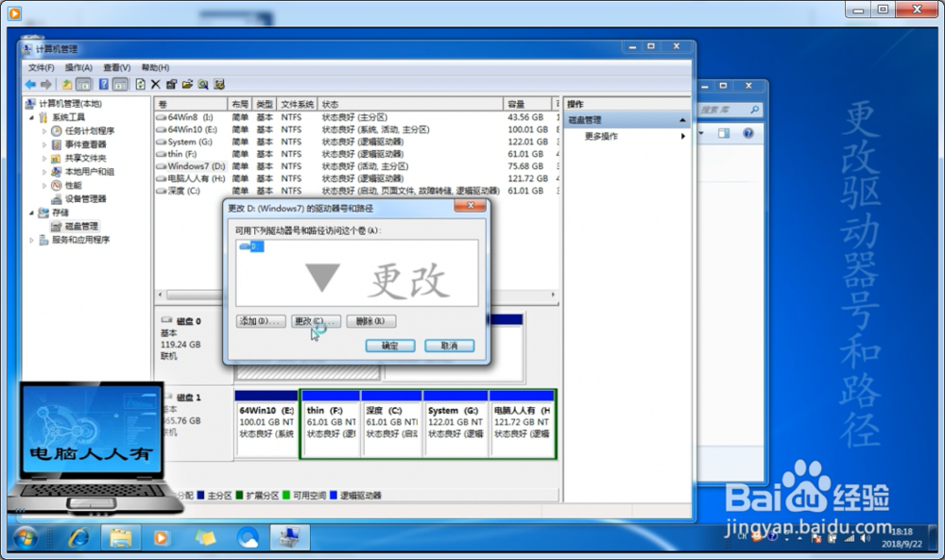Screen dimensions: 945x560
Task: Open 设备管理器 in the tree
Action: coord(86,198)
